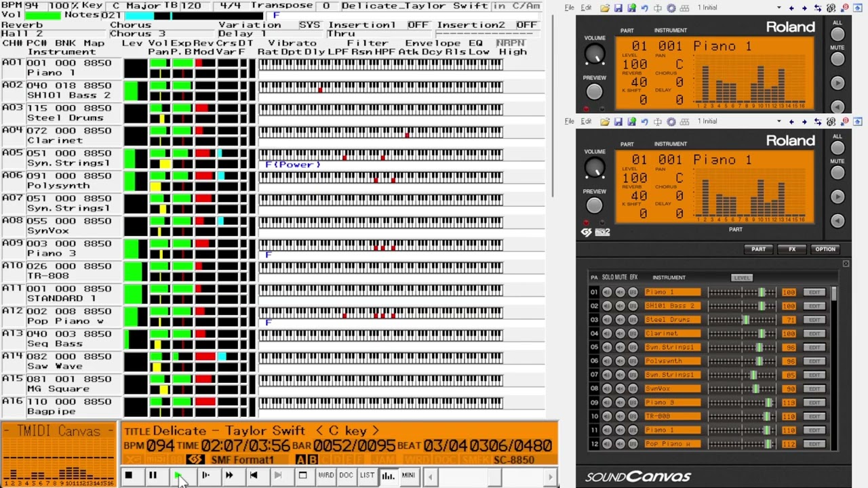The width and height of the screenshot is (868, 488).
Task: Toggle the level meter bars view icon
Action: (387, 476)
